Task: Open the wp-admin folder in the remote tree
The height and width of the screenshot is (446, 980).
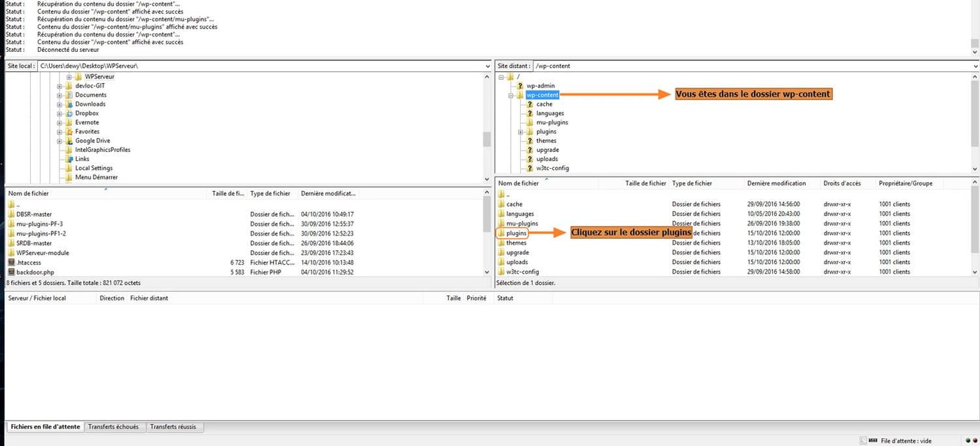Action: click(x=541, y=85)
